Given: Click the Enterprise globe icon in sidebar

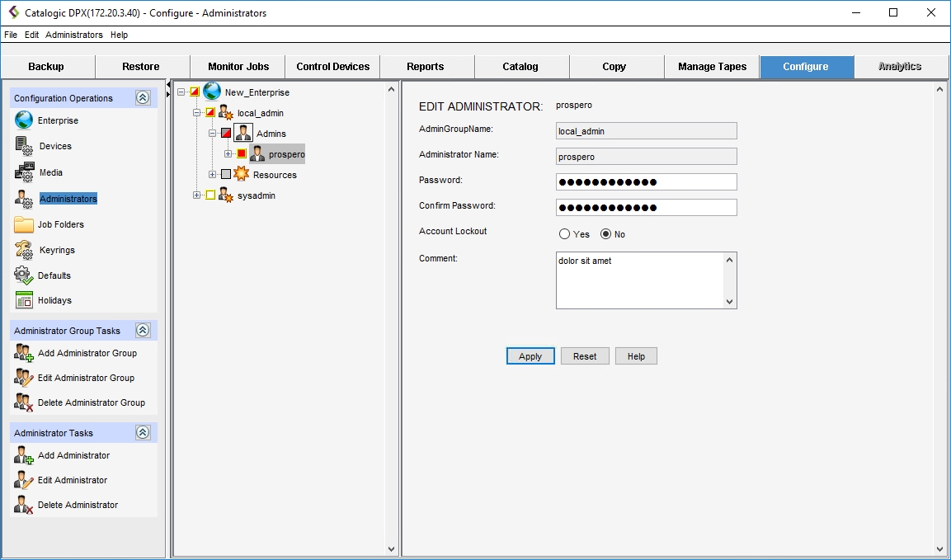Looking at the screenshot, I should [24, 120].
